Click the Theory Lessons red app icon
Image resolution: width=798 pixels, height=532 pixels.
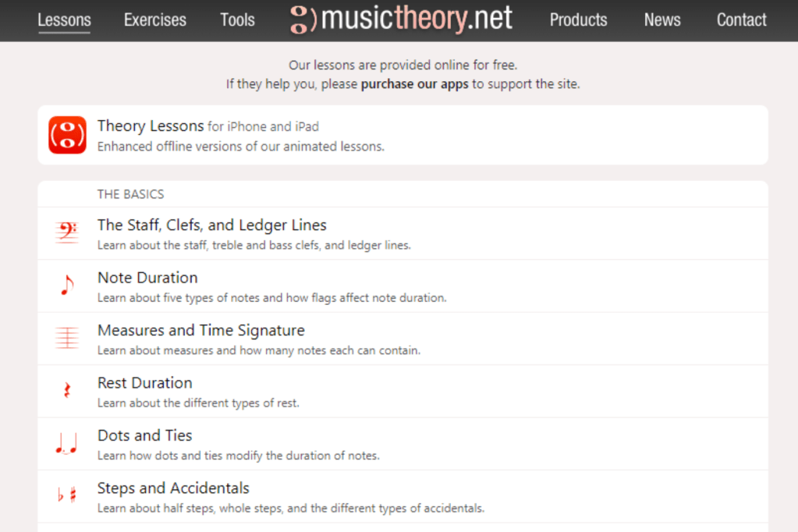[67, 135]
